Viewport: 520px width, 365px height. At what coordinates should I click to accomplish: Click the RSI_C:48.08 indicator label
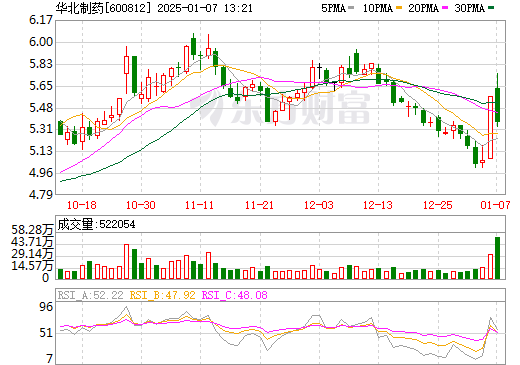pos(235,295)
